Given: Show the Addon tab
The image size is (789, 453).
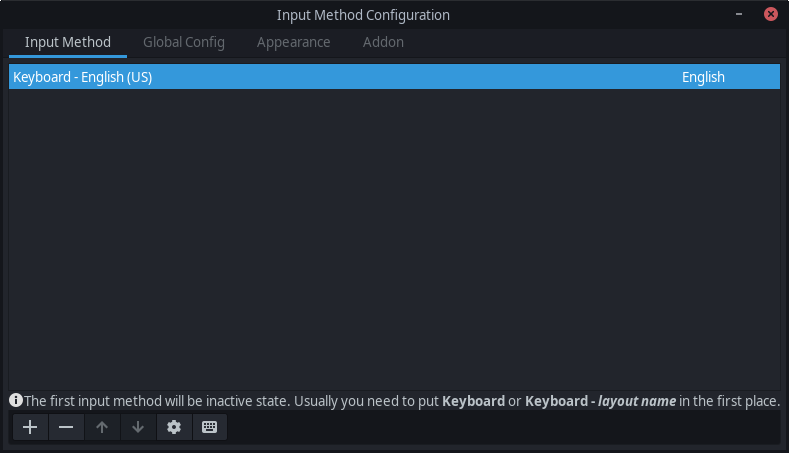Looking at the screenshot, I should [x=383, y=42].
